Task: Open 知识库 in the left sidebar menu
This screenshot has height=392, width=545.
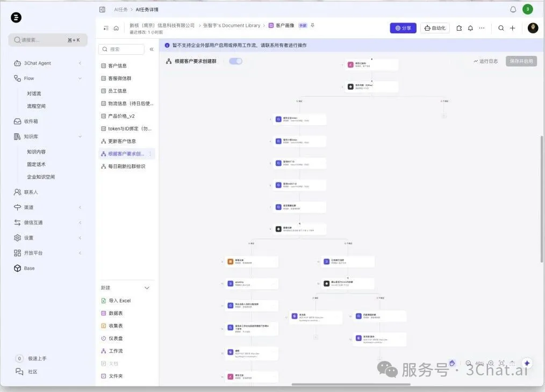Action: [x=32, y=136]
